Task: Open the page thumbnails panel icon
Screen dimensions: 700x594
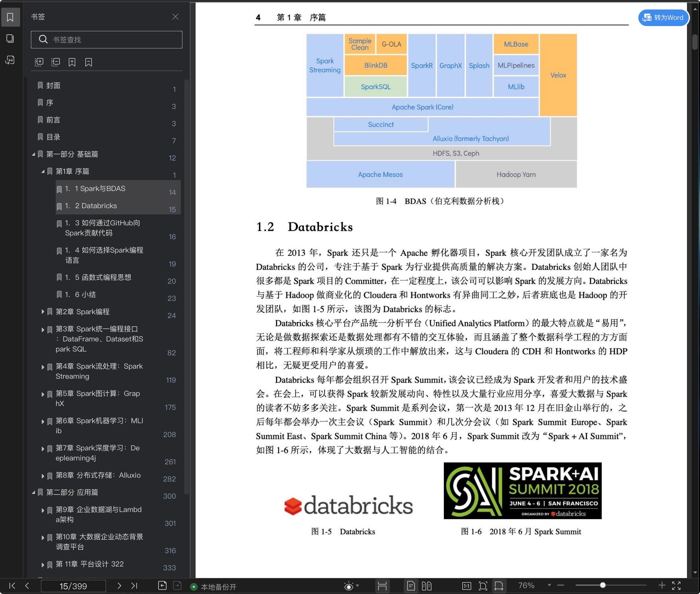Action: [x=10, y=38]
